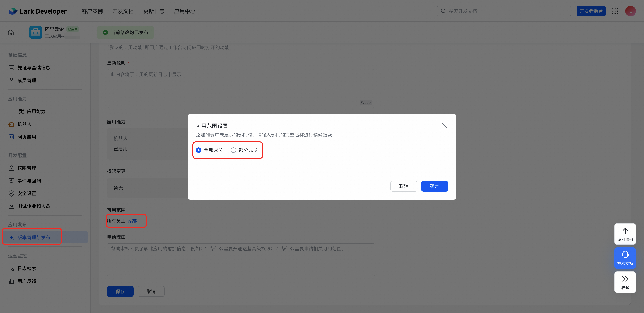Click the home icon in breadcrumb bar
This screenshot has width=644, height=313.
11,32
